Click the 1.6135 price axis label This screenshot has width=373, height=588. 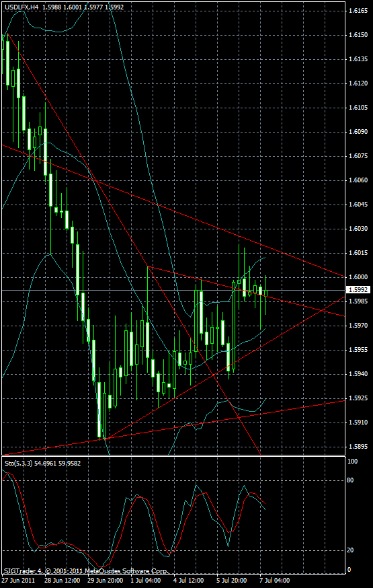click(x=358, y=59)
